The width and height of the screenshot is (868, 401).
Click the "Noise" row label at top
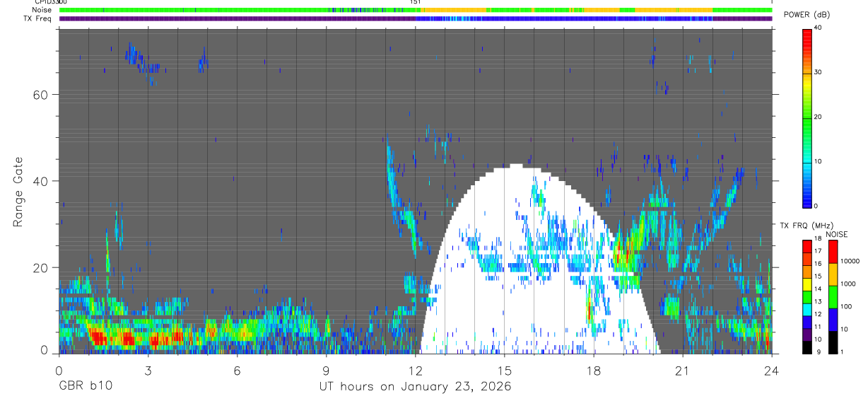42,10
